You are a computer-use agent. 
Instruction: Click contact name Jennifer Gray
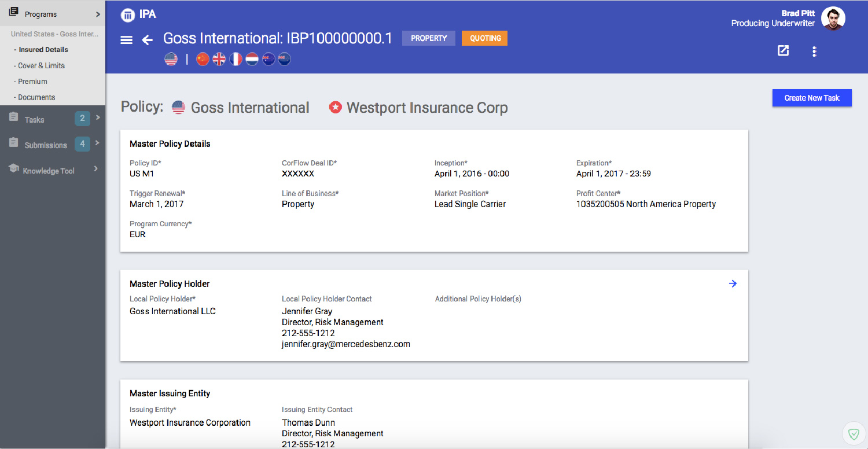[x=307, y=311]
